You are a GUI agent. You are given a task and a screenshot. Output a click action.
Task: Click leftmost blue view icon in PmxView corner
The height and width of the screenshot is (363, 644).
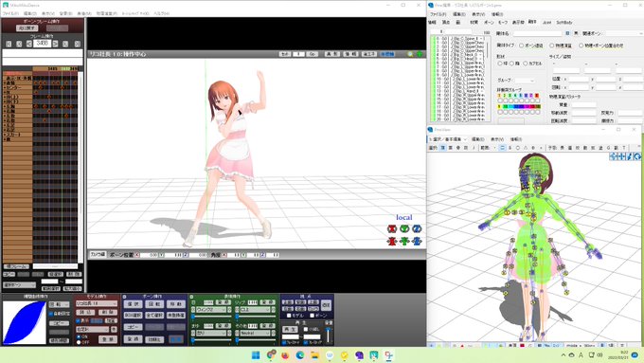click(x=613, y=156)
